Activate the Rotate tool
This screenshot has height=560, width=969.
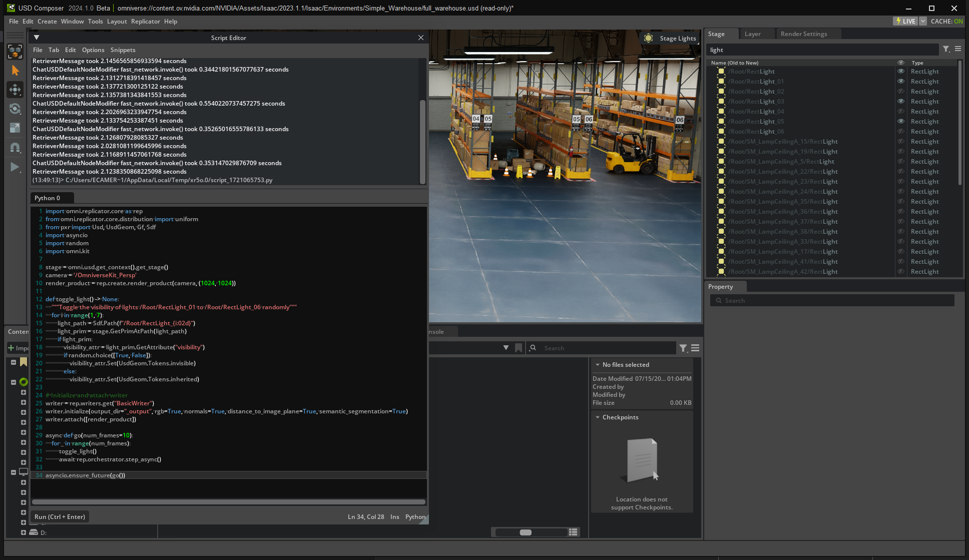pyautogui.click(x=15, y=109)
